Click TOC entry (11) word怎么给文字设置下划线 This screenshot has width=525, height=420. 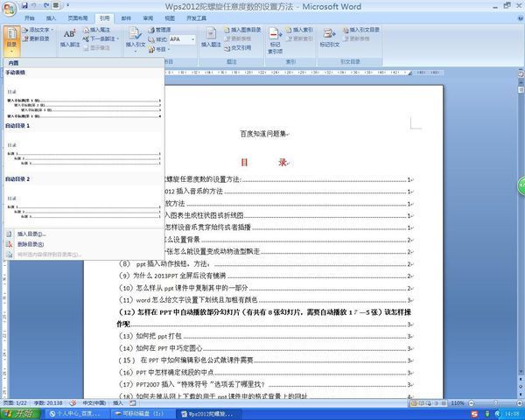pyautogui.click(x=265, y=300)
